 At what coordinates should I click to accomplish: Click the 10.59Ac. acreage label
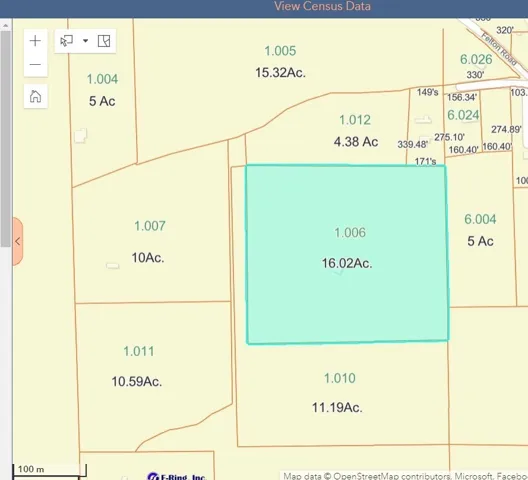tap(137, 382)
